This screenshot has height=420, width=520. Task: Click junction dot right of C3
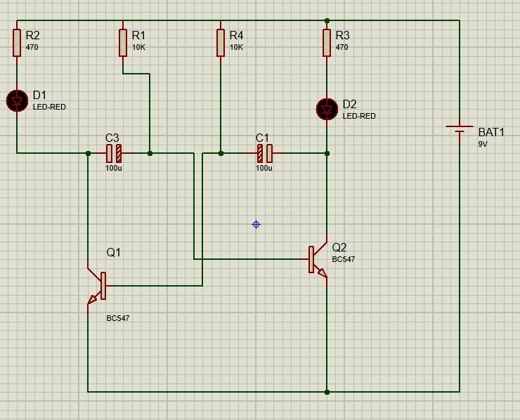tap(150, 154)
